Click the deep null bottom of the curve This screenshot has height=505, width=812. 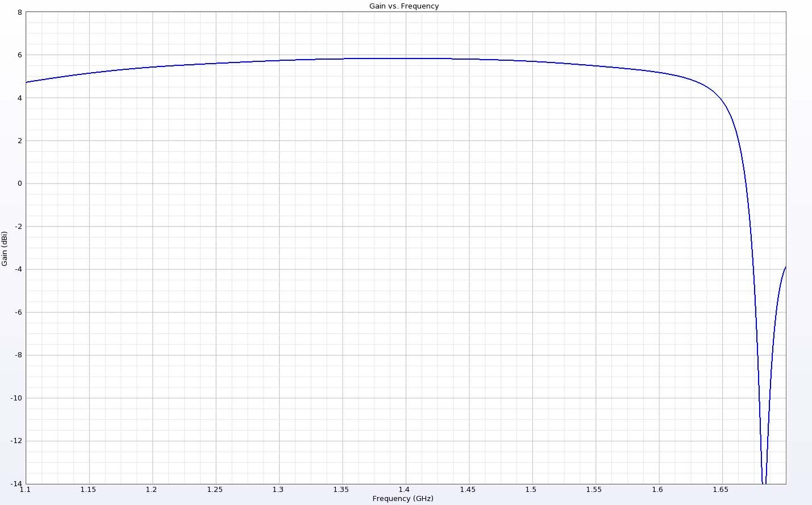(764, 482)
